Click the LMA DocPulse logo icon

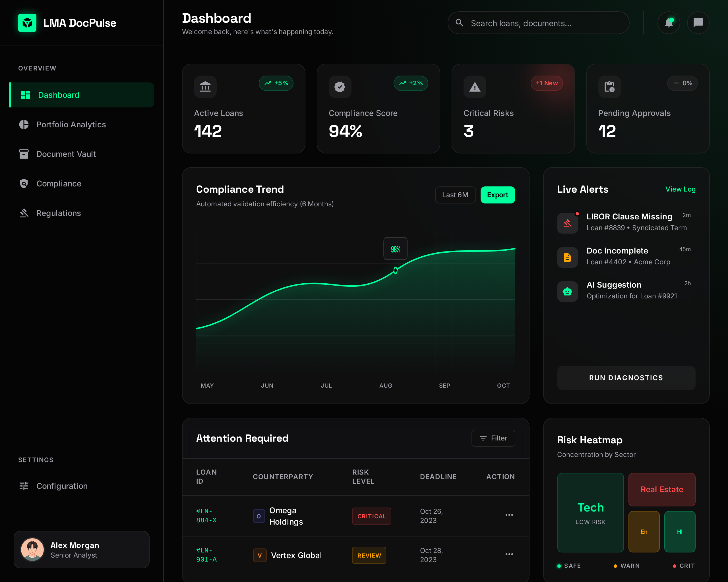[27, 23]
